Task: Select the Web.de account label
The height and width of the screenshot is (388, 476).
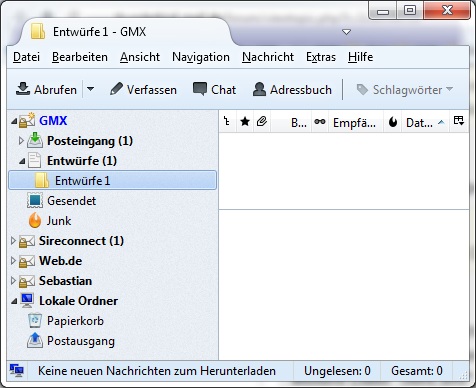Action: [60, 261]
